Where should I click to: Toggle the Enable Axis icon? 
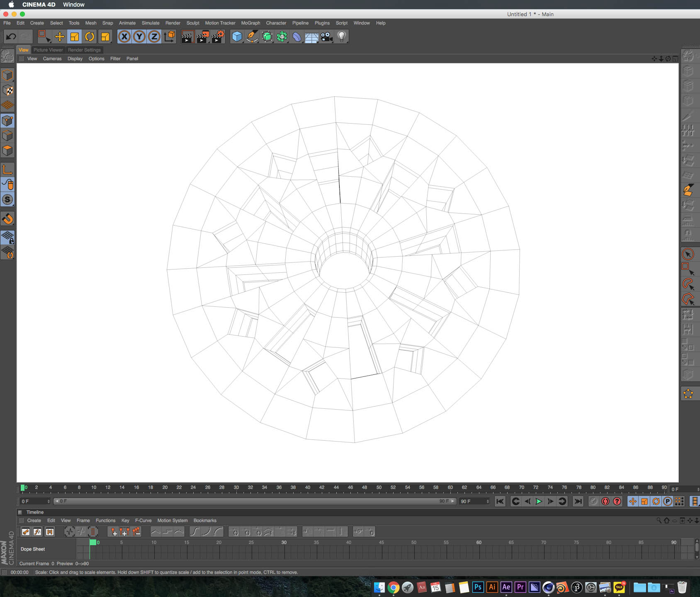click(7, 169)
